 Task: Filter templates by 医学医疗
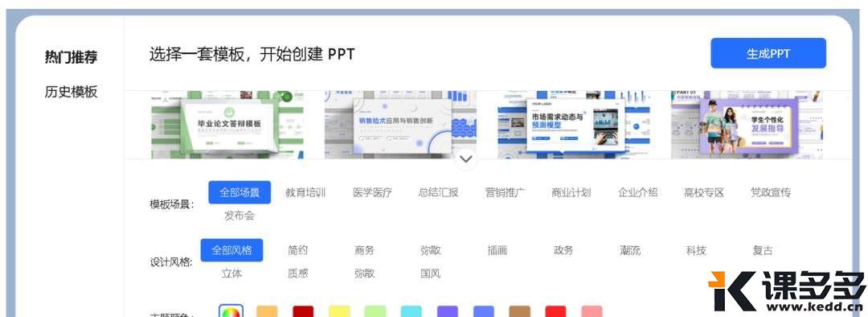[373, 192]
